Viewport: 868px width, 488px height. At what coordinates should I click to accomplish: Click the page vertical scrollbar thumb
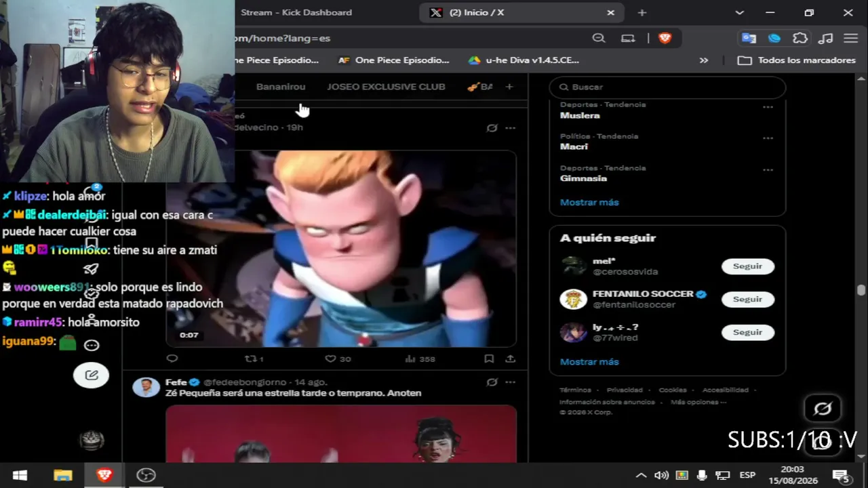point(861,290)
